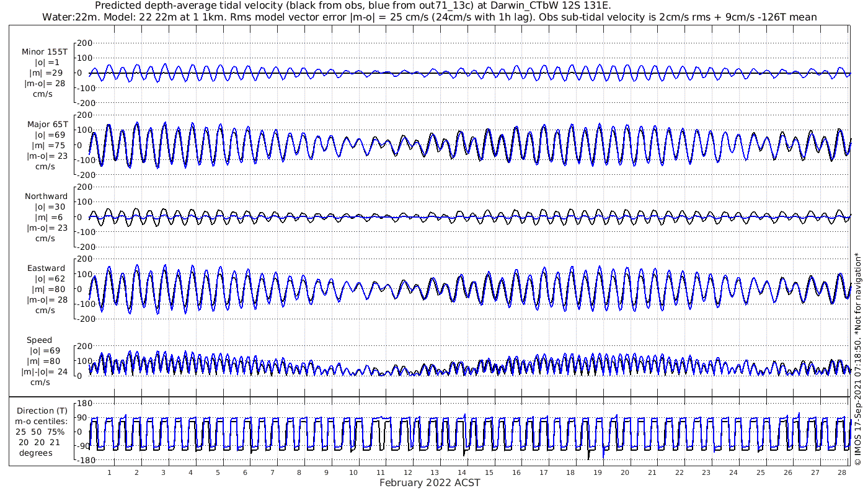868x496 pixels.
Task: Click day 5 tick label on time axis
Action: pyautogui.click(x=218, y=472)
